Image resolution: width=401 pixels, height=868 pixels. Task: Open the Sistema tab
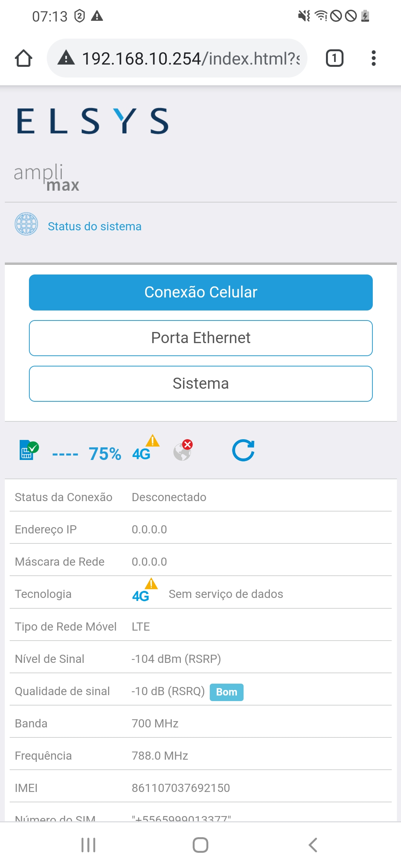point(200,384)
